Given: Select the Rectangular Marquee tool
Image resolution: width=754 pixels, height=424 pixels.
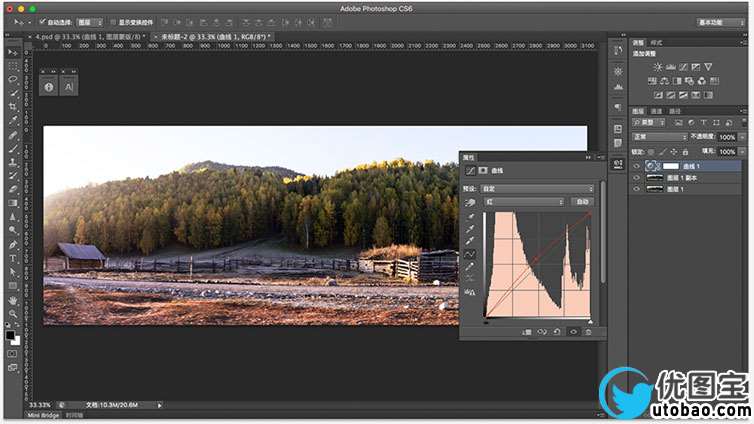Looking at the screenshot, I should click(13, 65).
